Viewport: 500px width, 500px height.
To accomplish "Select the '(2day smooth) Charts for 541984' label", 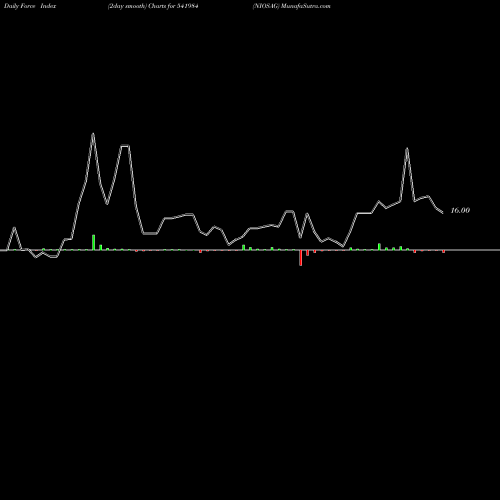I will 153,6.
